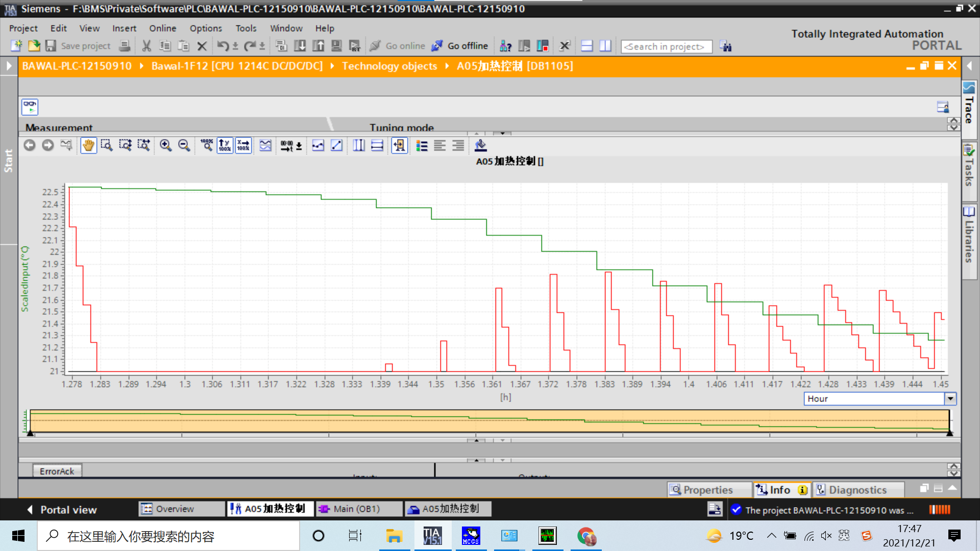The height and width of the screenshot is (551, 980).
Task: Click the chart background color bucket icon
Action: point(480,145)
